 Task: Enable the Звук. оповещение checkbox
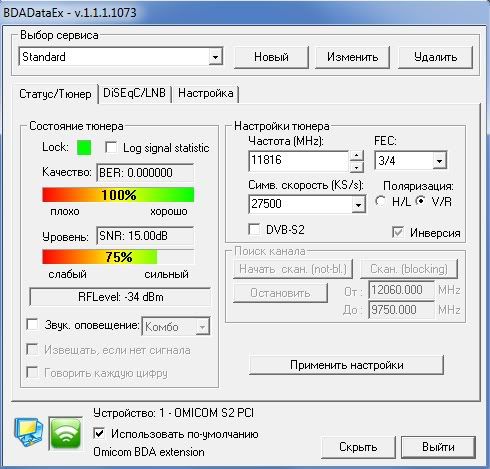(32, 324)
